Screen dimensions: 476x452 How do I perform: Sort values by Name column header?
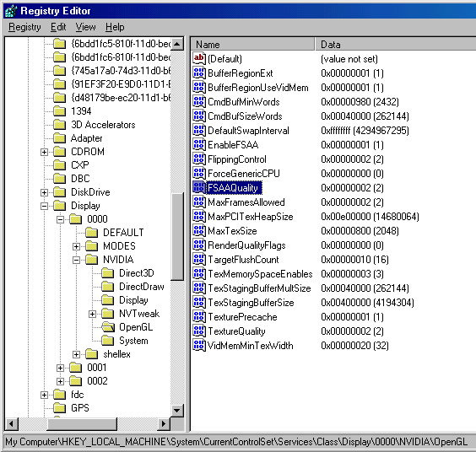click(253, 45)
